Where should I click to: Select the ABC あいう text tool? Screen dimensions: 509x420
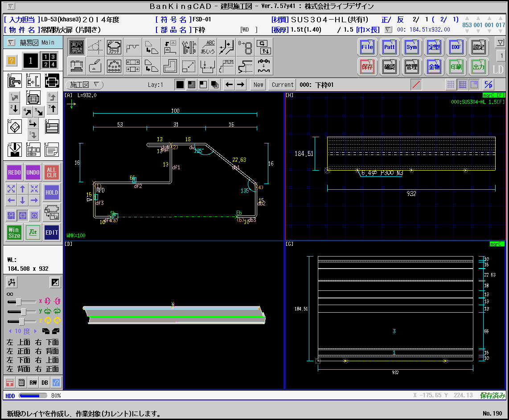point(207,47)
